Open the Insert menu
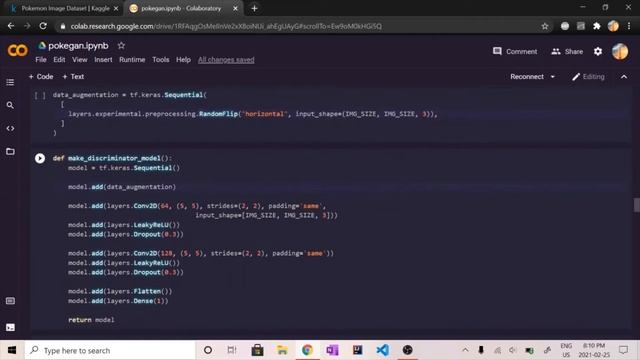This screenshot has height=360, width=640. click(x=103, y=60)
